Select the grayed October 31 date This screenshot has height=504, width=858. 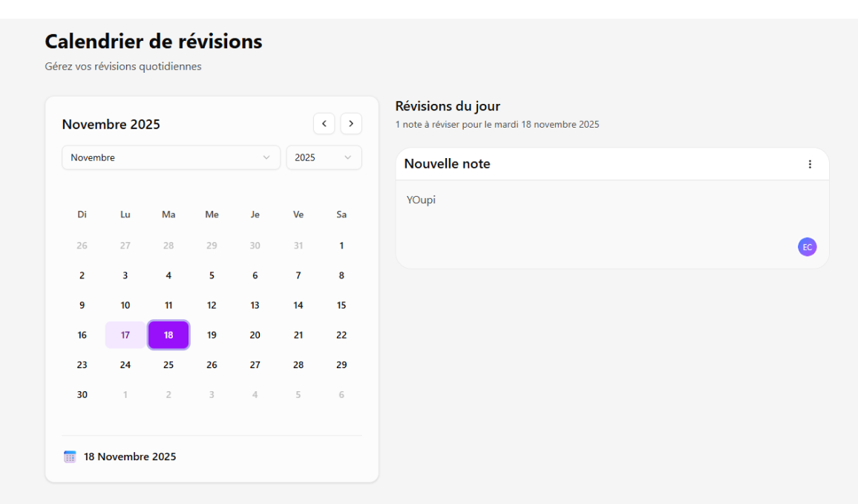click(298, 245)
